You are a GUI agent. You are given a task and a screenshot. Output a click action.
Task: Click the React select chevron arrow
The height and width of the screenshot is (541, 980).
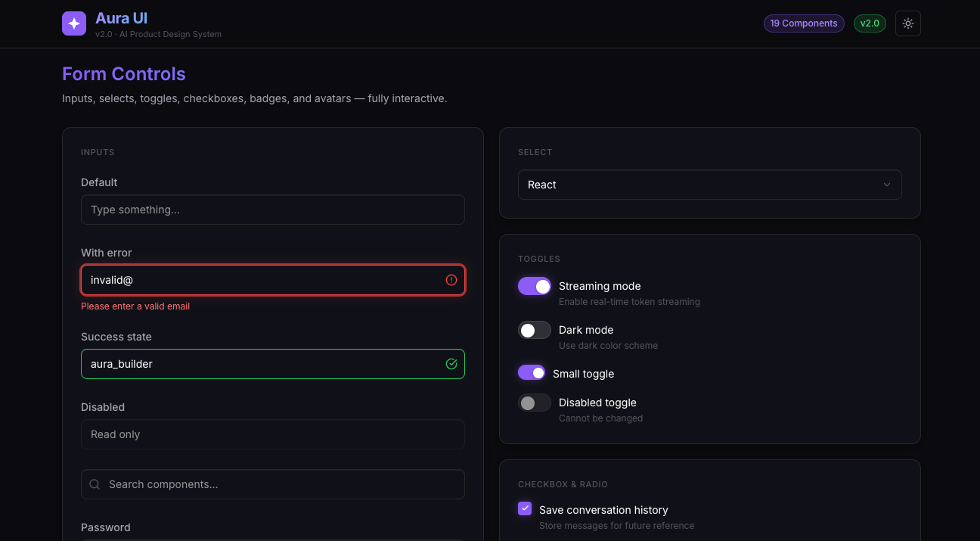(x=887, y=185)
